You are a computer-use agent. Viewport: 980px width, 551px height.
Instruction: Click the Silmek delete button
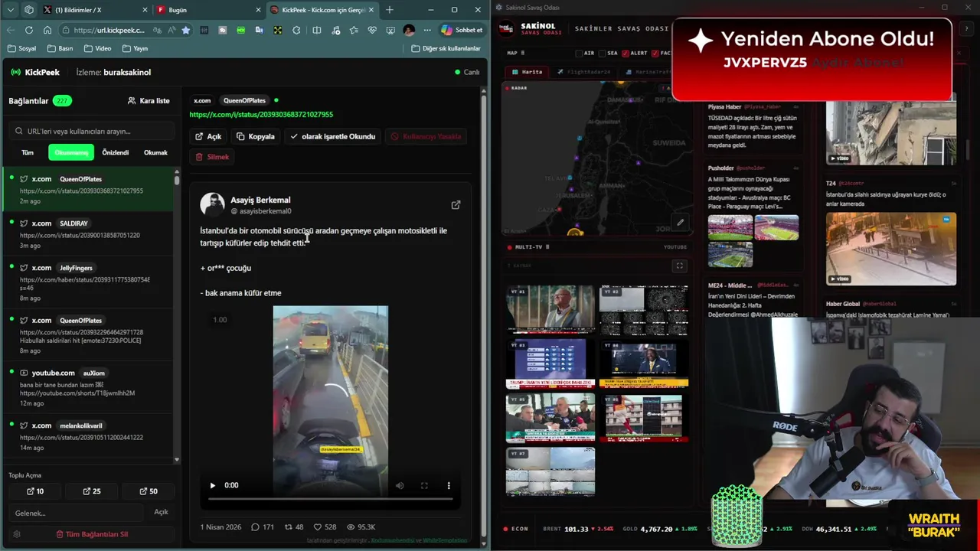(212, 157)
